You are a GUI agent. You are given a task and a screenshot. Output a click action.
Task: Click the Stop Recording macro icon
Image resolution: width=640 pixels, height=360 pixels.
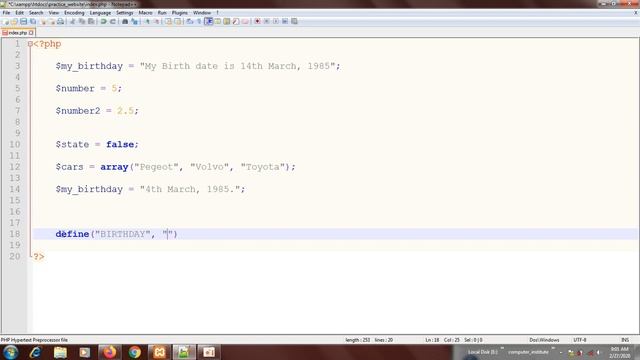[267, 21]
